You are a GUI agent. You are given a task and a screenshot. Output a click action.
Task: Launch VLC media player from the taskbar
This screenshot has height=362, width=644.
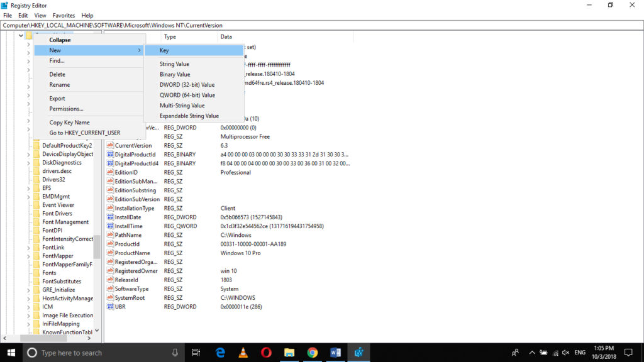(243, 353)
